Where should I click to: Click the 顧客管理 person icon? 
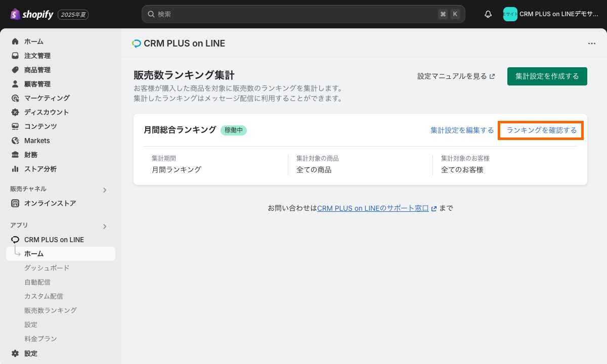15,84
